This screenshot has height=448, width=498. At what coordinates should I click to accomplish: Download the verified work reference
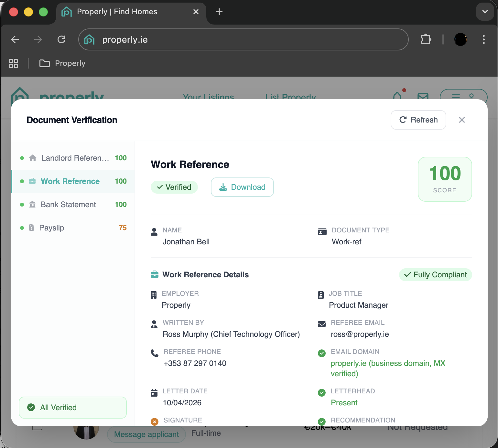[242, 187]
